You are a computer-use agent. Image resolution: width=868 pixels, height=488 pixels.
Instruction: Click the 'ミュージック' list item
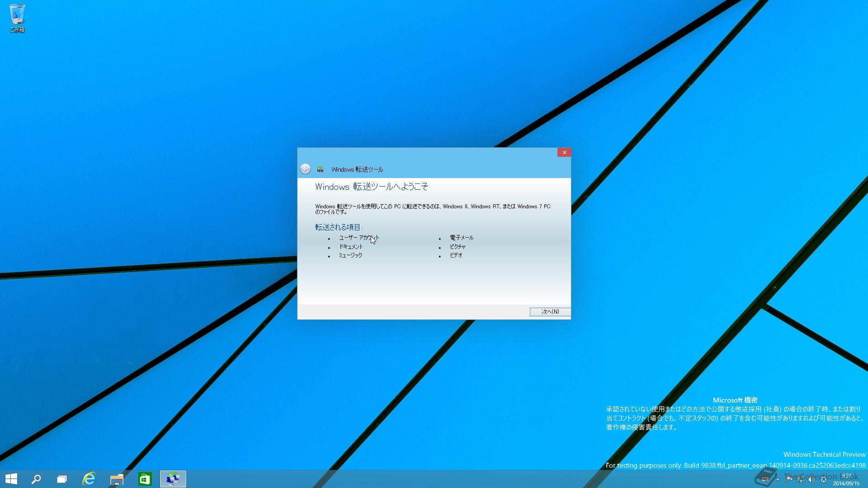point(350,255)
